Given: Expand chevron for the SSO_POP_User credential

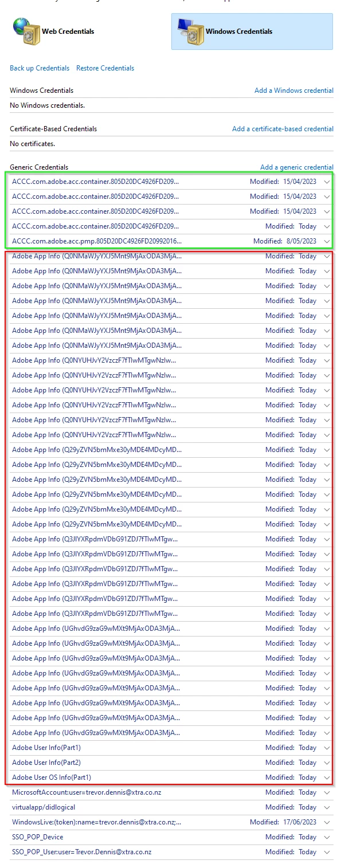Looking at the screenshot, I should pos(327,852).
